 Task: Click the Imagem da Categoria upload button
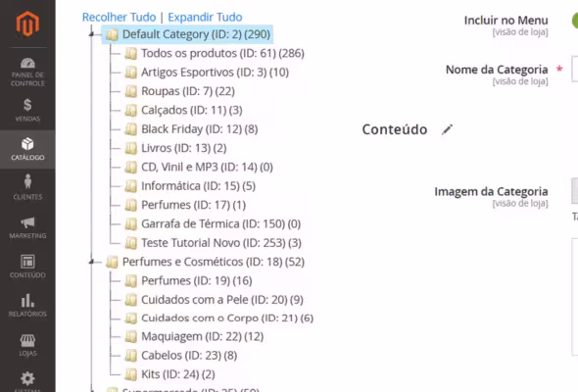tap(575, 191)
